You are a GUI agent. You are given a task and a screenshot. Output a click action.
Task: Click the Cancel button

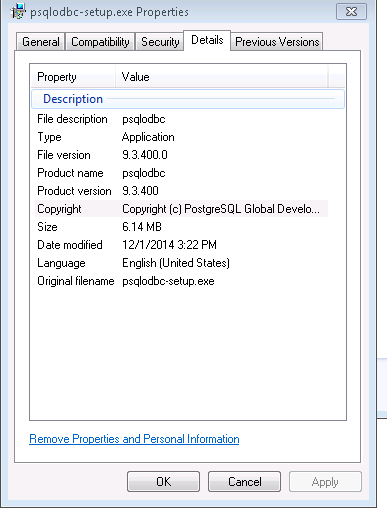tap(244, 482)
